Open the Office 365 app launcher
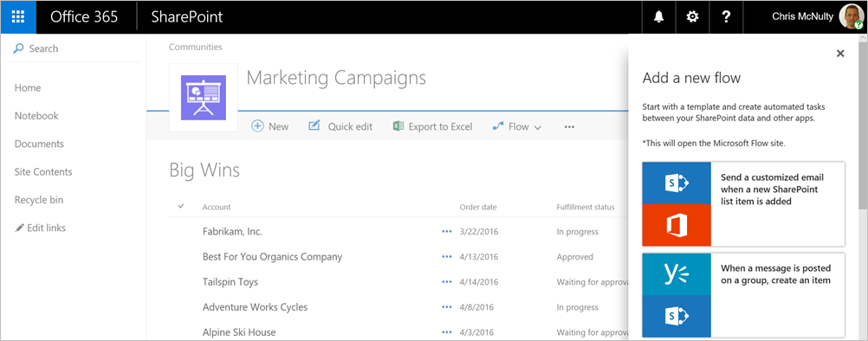The width and height of the screenshot is (868, 341). pos(18,16)
